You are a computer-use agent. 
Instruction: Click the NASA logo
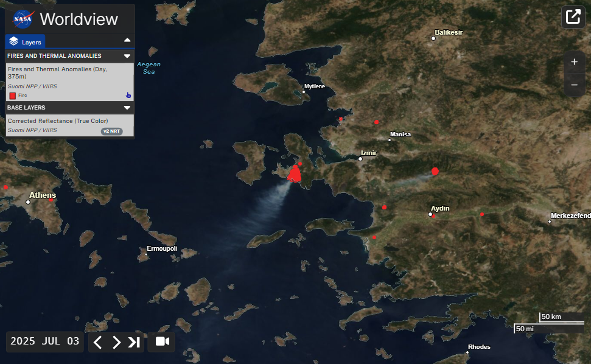(23, 19)
